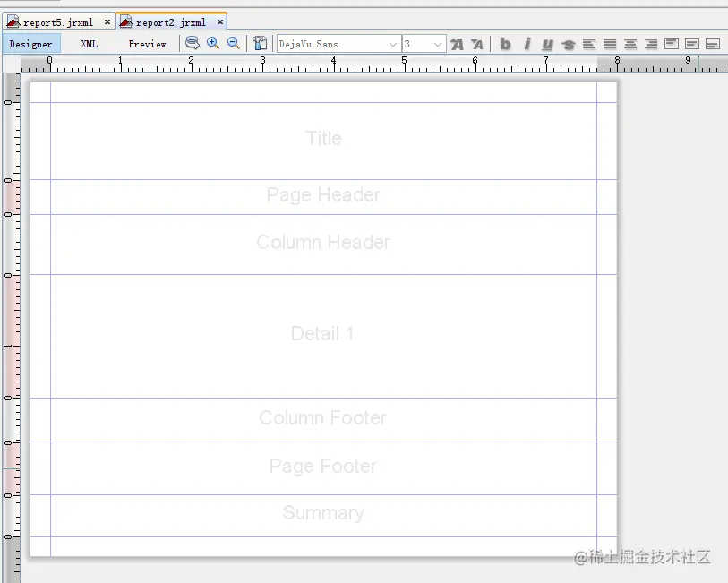Viewport: 728px width, 583px height.
Task: Open the XML view
Action: [90, 42]
